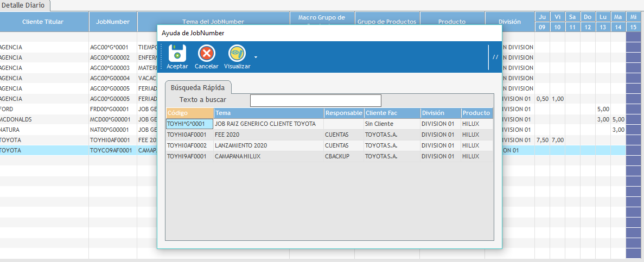
Task: Sort results by the Tema column
Action: pos(268,113)
